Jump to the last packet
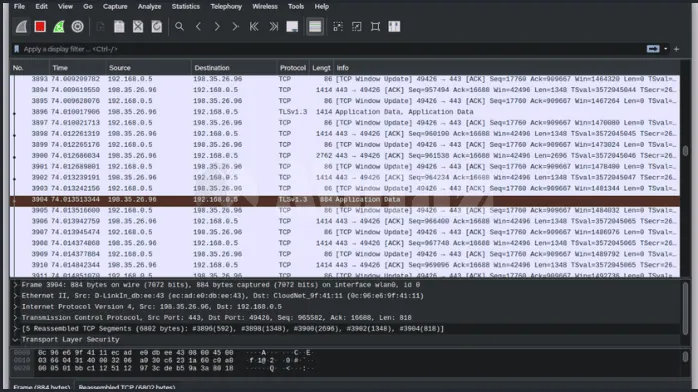 (x=273, y=27)
